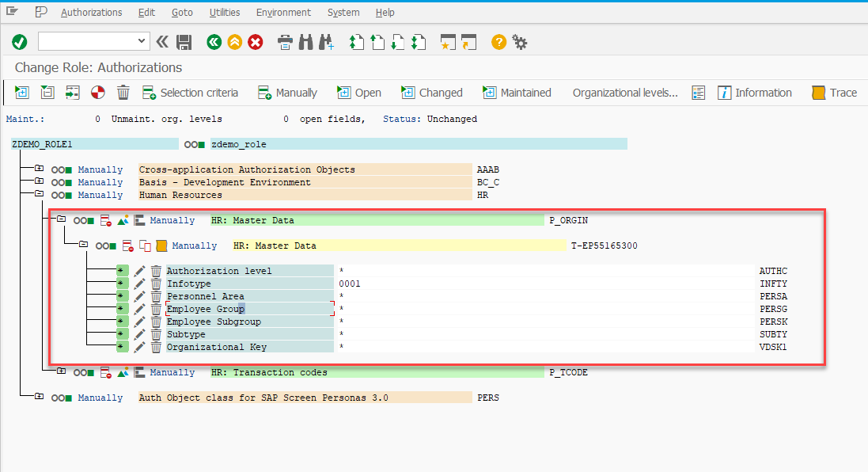Go to the previous page icon
This screenshot has height=472, width=868.
pyautogui.click(x=377, y=42)
